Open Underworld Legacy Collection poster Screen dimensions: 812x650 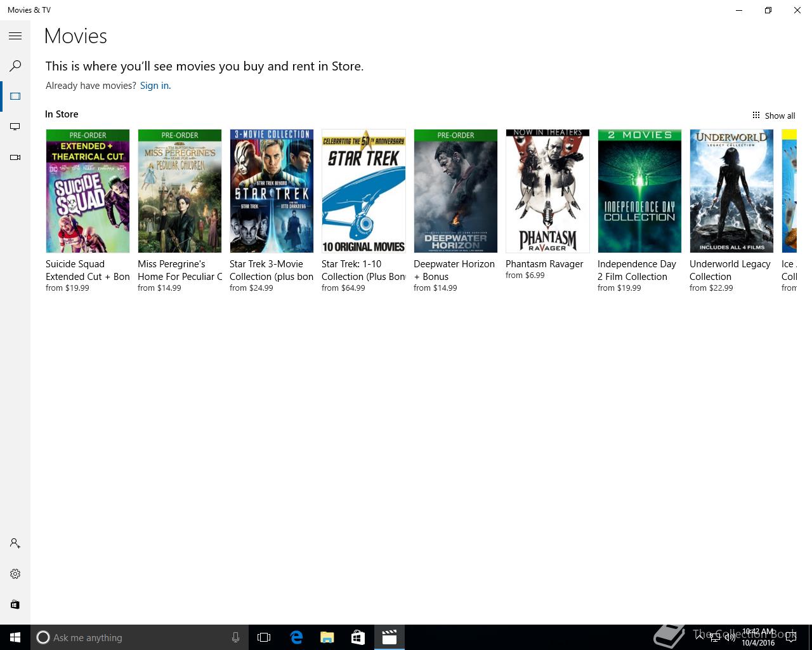(731, 191)
